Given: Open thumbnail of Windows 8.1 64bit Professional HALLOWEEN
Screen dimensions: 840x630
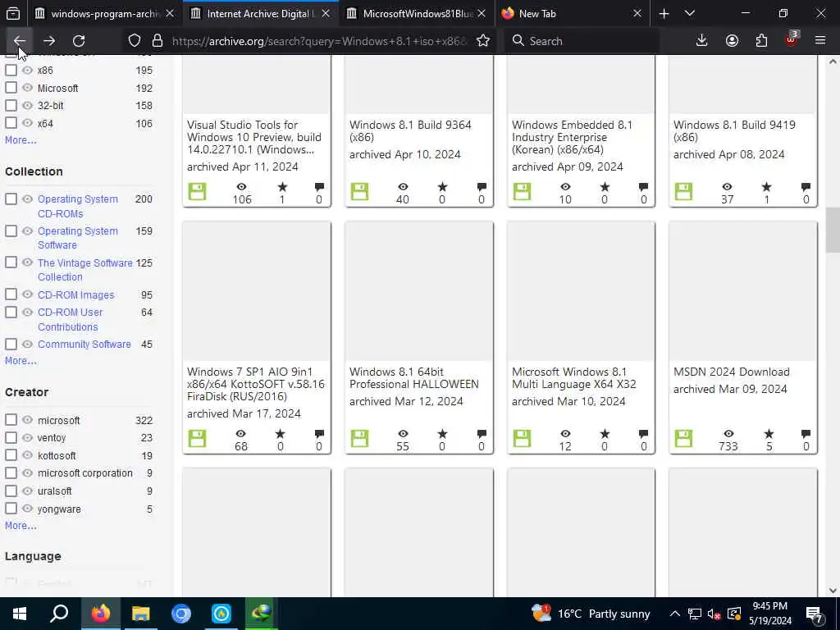Looking at the screenshot, I should pyautogui.click(x=419, y=291).
